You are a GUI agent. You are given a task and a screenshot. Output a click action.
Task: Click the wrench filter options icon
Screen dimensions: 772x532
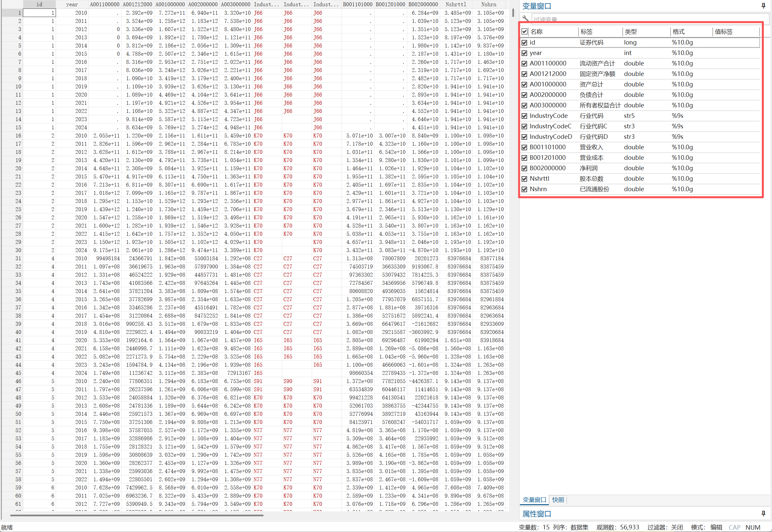pos(526,18)
